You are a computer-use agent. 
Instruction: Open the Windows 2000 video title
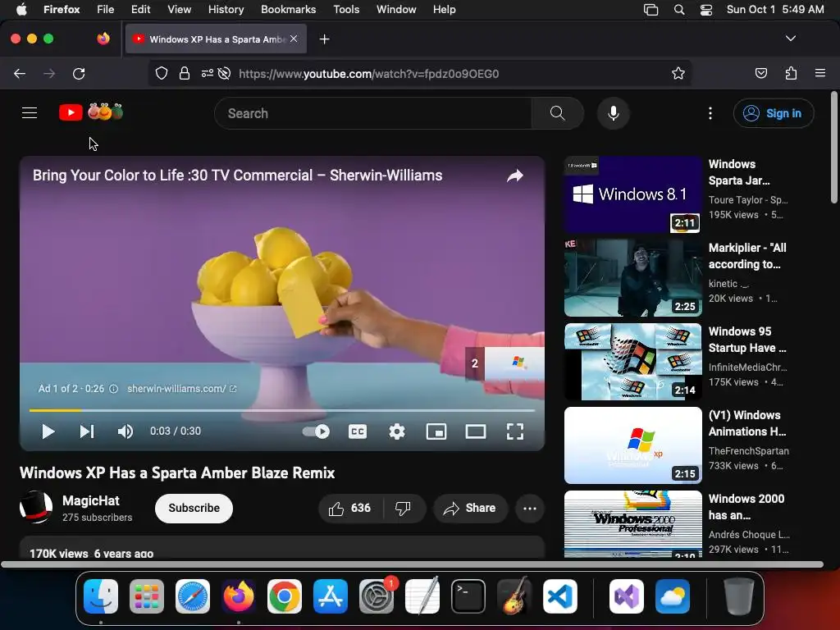tap(746, 507)
